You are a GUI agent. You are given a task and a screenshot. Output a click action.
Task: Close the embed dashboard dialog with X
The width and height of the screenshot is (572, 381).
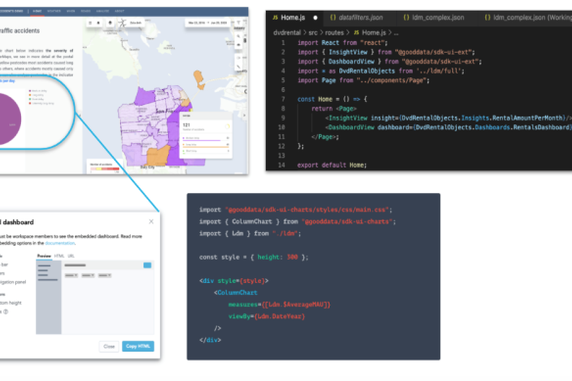click(151, 222)
